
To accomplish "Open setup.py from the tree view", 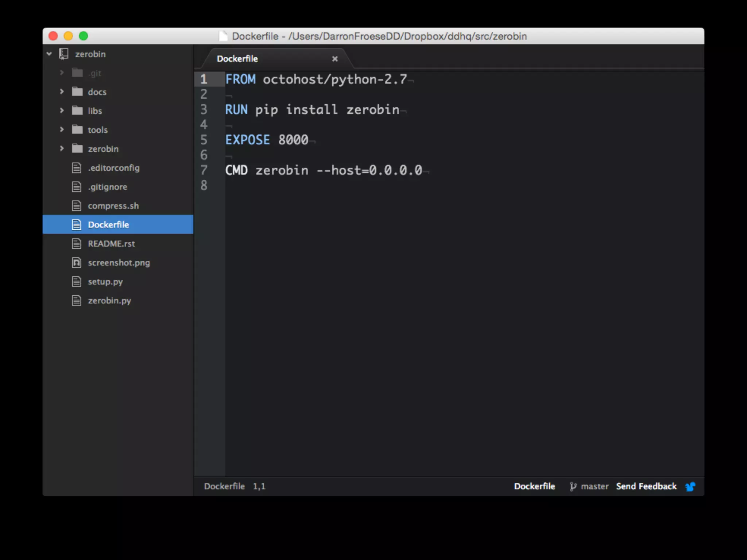I will [105, 281].
